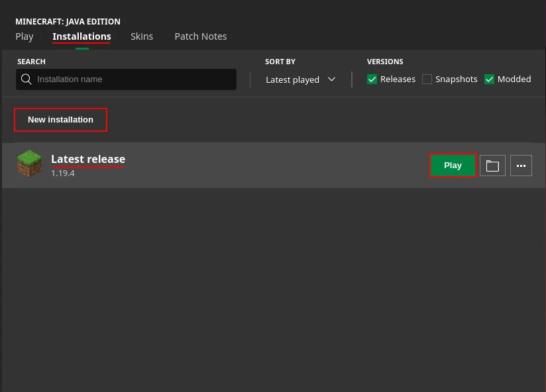Click the Versions filter heading
546x392 pixels.
click(385, 62)
